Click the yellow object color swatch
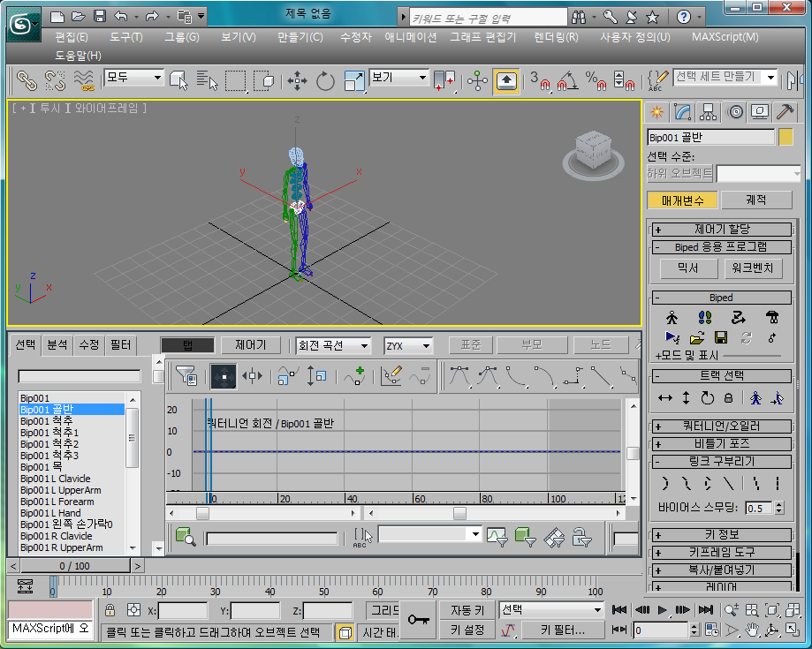The height and width of the screenshot is (649, 812). (785, 137)
